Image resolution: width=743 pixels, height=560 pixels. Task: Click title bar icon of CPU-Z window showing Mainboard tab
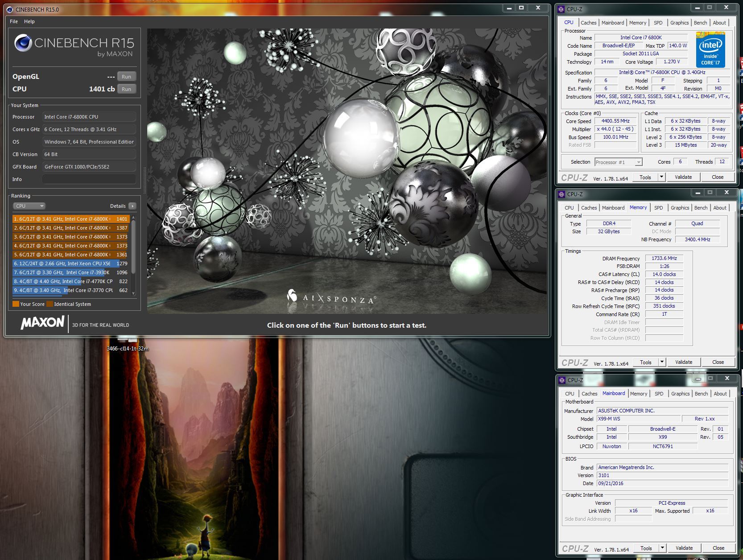tap(562, 380)
